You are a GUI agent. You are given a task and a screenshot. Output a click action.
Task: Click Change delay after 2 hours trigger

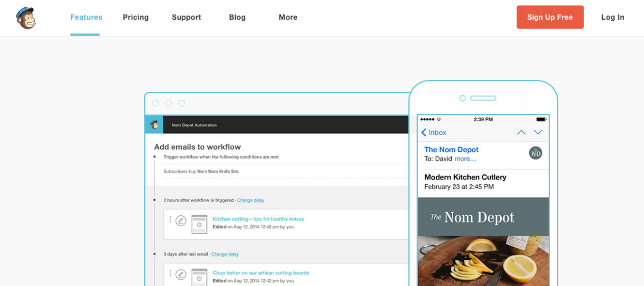pyautogui.click(x=251, y=200)
